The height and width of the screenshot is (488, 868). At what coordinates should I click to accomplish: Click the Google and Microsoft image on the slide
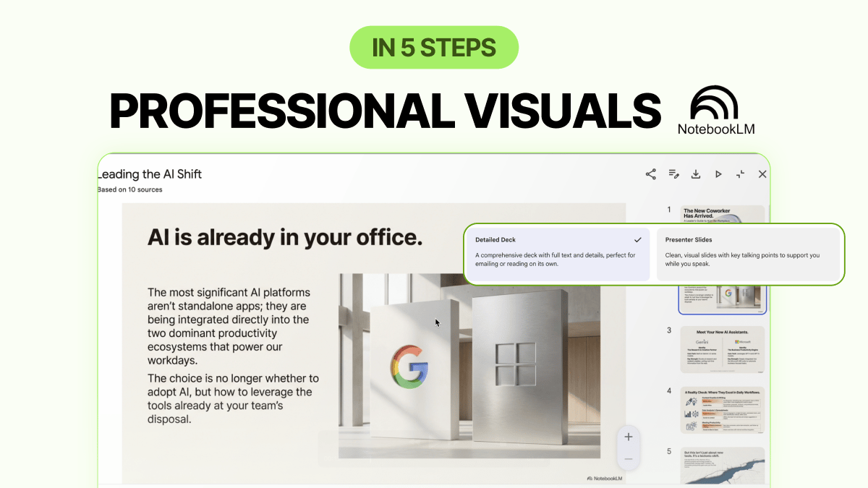(469, 366)
